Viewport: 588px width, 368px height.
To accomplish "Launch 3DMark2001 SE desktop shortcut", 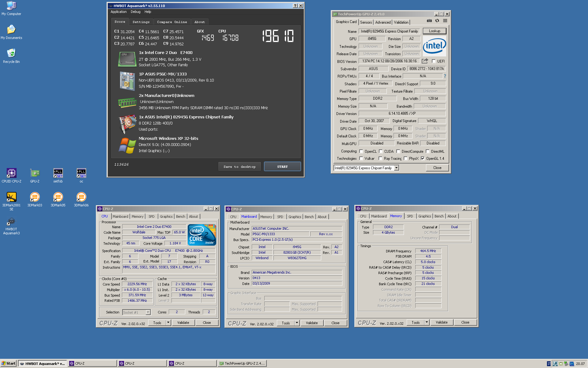I will click(x=11, y=201).
